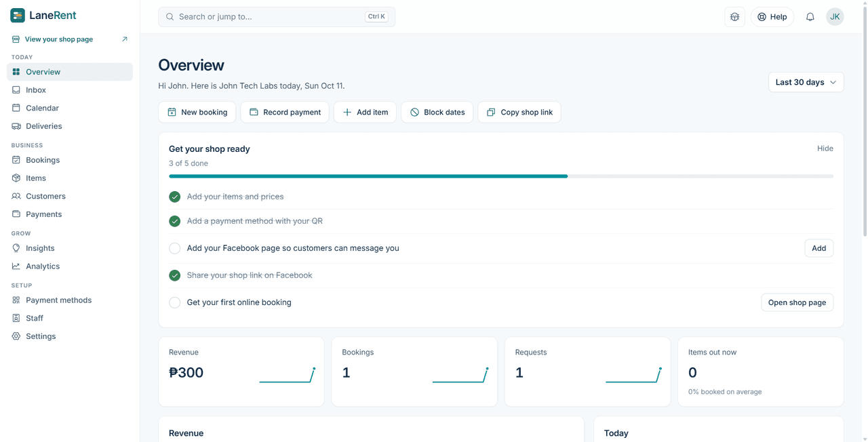Toggle the completed 'Add your items and prices' check
The width and height of the screenshot is (868, 442).
click(x=175, y=197)
